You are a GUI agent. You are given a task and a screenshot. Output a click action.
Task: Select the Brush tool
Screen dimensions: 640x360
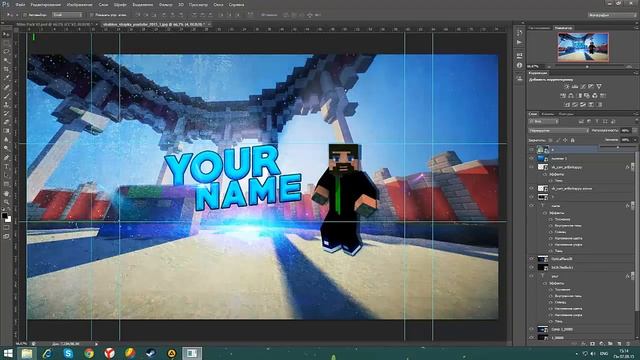6,96
